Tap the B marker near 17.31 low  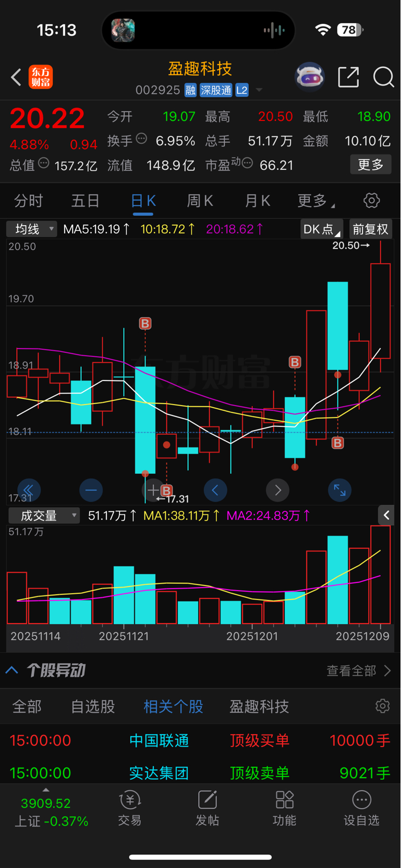click(x=166, y=491)
